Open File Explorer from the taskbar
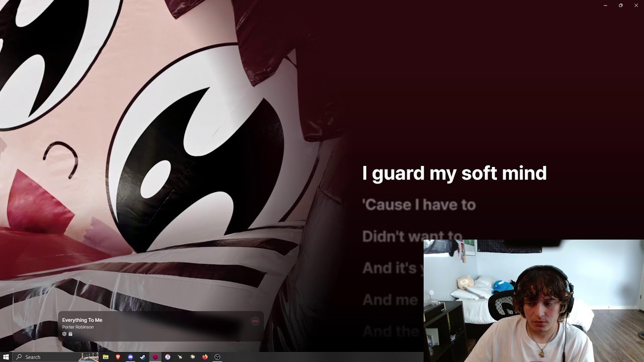 click(x=106, y=357)
